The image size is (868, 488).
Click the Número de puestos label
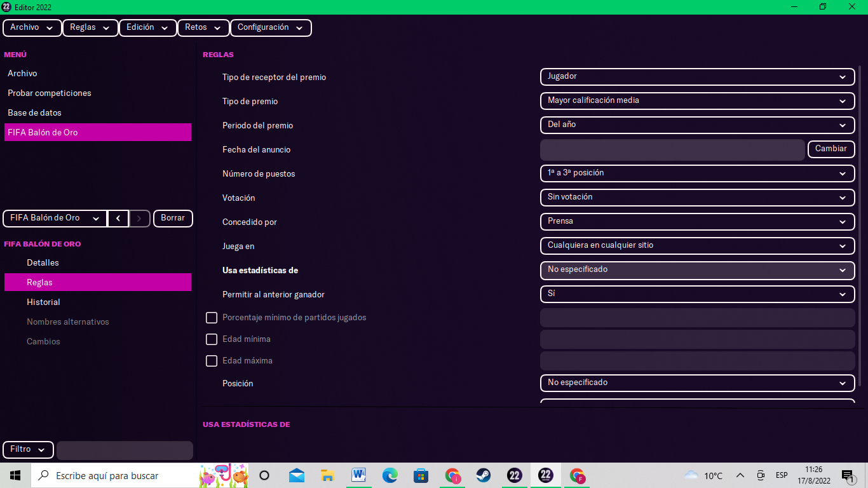point(259,174)
